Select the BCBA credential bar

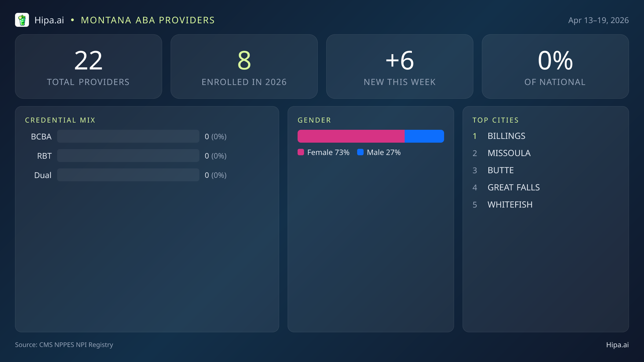point(128,136)
